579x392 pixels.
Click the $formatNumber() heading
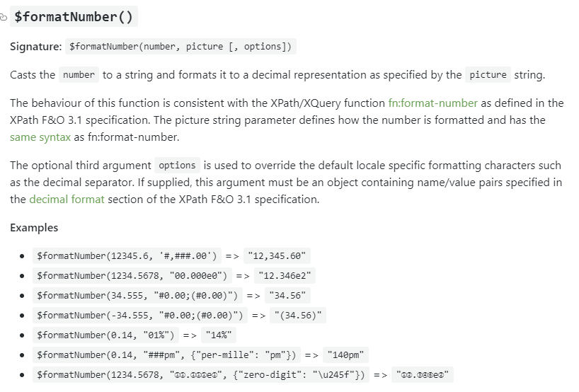pos(74,16)
